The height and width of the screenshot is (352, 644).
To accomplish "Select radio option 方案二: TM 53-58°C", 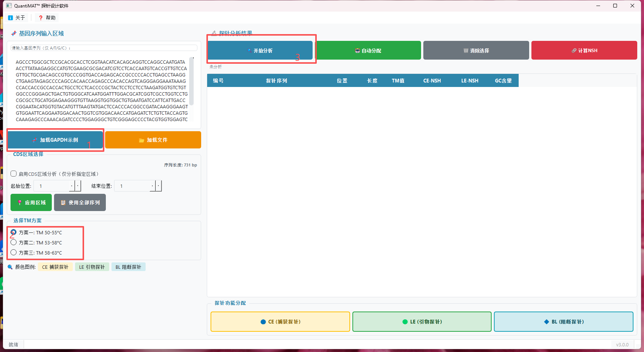I will (14, 242).
